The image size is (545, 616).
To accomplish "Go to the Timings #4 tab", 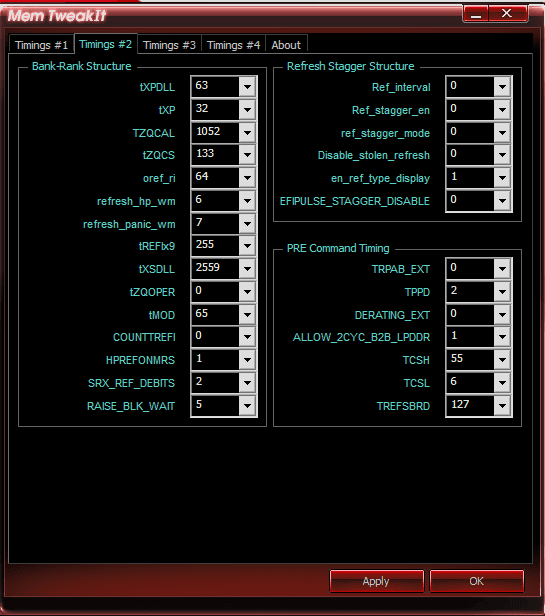I will coord(233,45).
